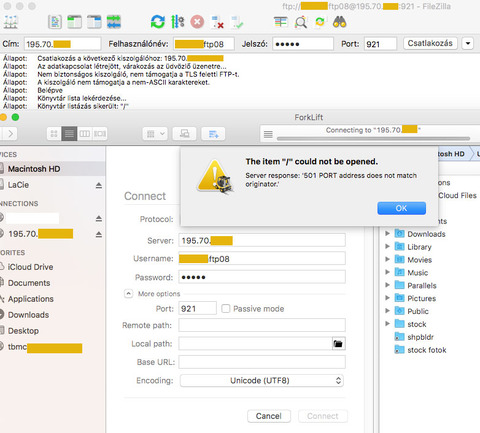Expand Downloads folder in file list
Image resolution: width=480 pixels, height=433 pixels.
click(x=387, y=234)
